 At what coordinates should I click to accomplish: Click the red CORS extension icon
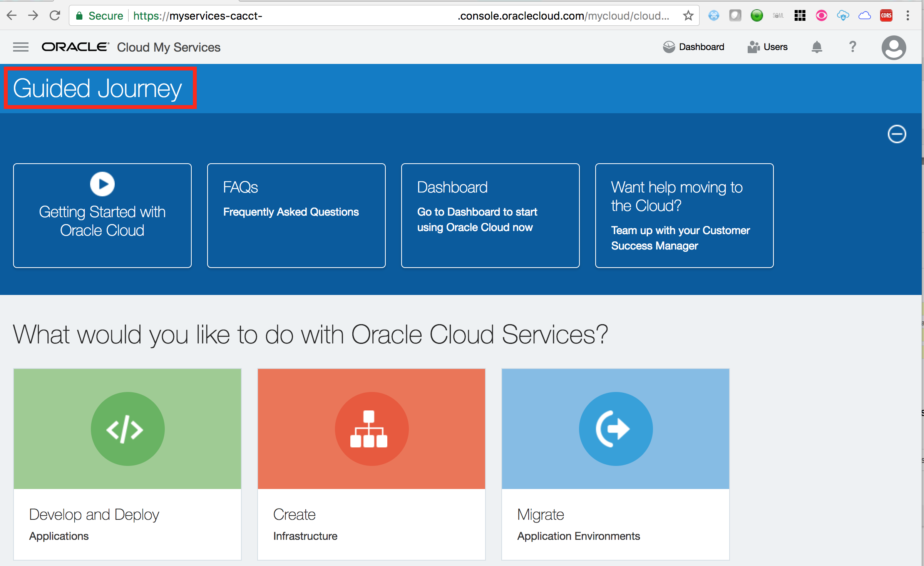click(x=886, y=16)
